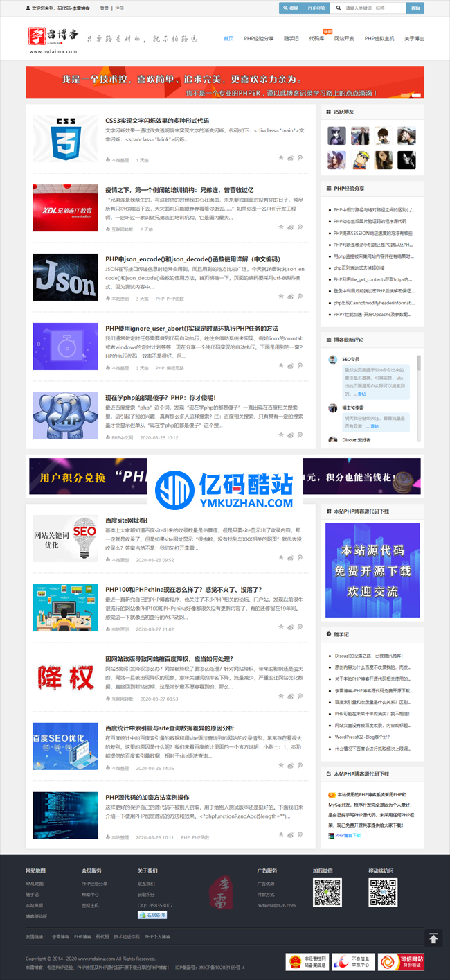Click the 移动端访问 QR code
The width and height of the screenshot is (450, 980).
[x=383, y=893]
